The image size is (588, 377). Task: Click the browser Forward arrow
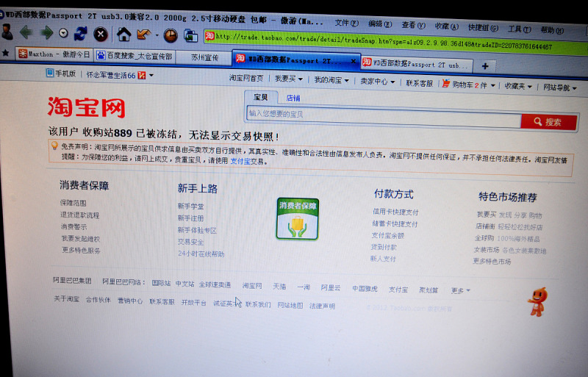46,33
